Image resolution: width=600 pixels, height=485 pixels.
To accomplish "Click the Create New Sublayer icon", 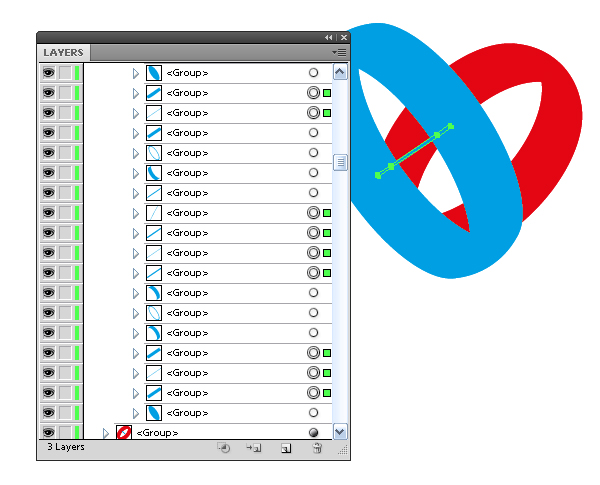I will tap(254, 447).
